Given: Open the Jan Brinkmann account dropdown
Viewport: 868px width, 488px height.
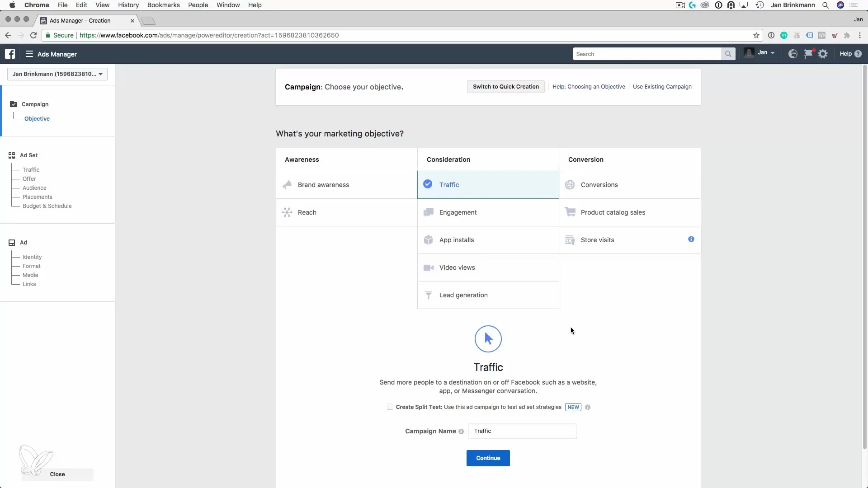Looking at the screenshot, I should click(x=57, y=74).
